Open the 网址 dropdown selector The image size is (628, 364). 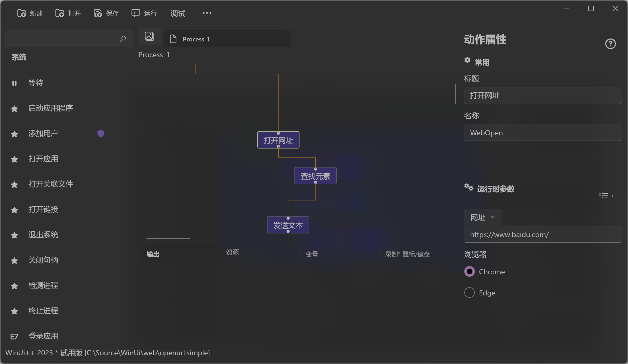[x=483, y=217]
